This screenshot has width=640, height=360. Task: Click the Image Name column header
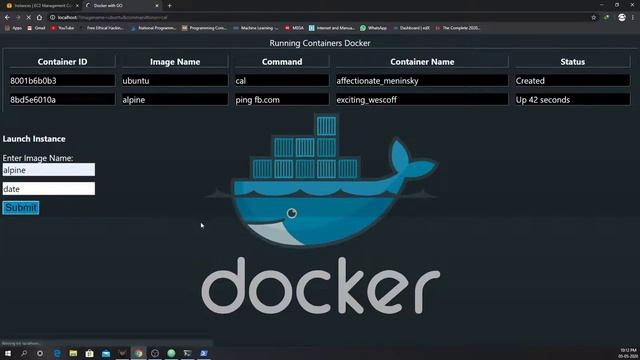[175, 62]
